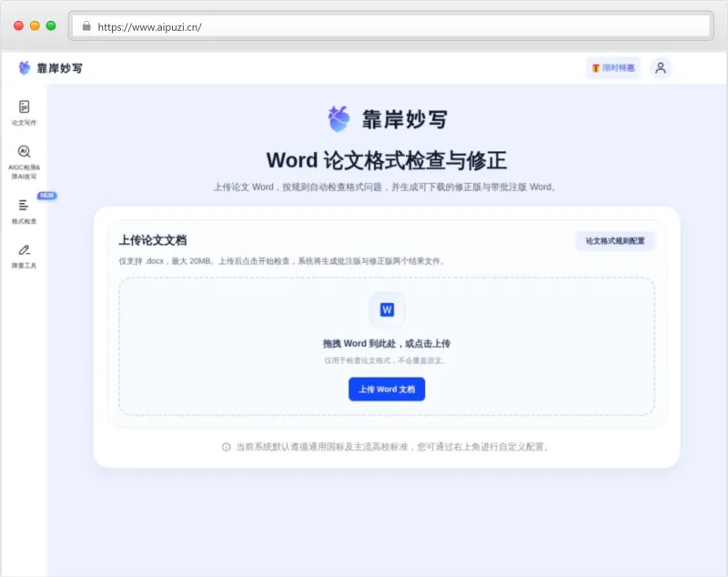
Task: Select the 格式检查 sidebar icon
Action: point(24,205)
